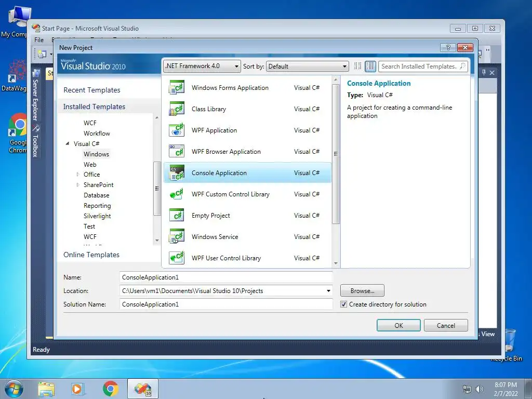Select the Console Application template icon
This screenshot has height=399, width=532.
177,172
